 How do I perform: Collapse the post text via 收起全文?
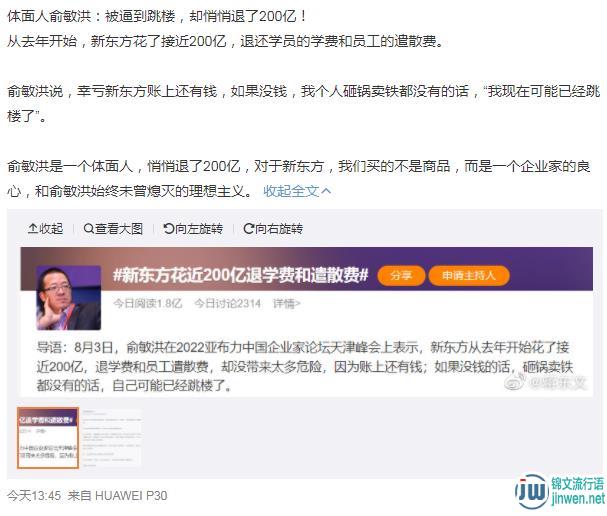pos(297,191)
